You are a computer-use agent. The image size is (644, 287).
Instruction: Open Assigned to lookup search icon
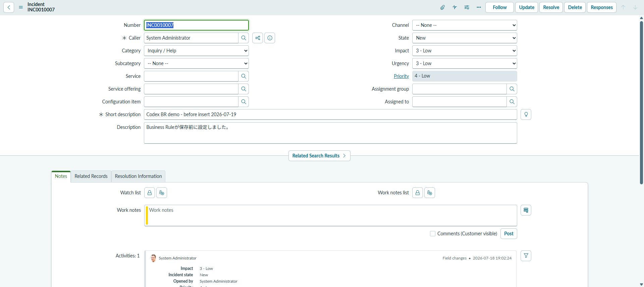(x=512, y=102)
